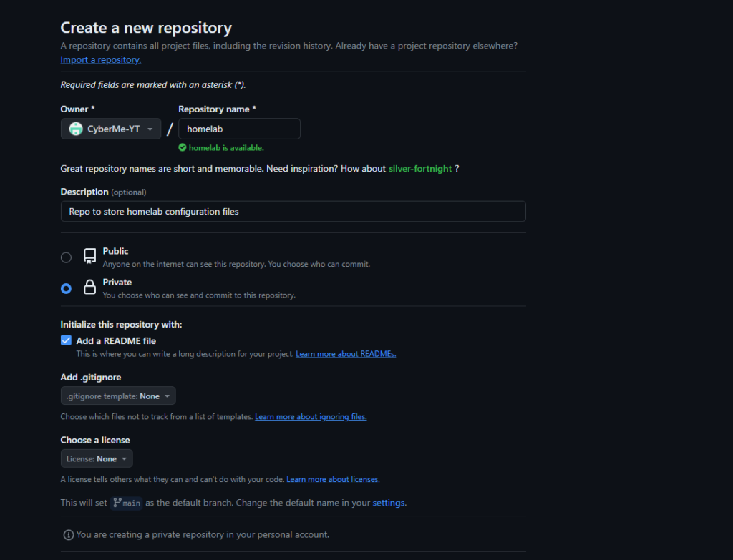Use the silver-fortnight suggested name

click(x=420, y=169)
